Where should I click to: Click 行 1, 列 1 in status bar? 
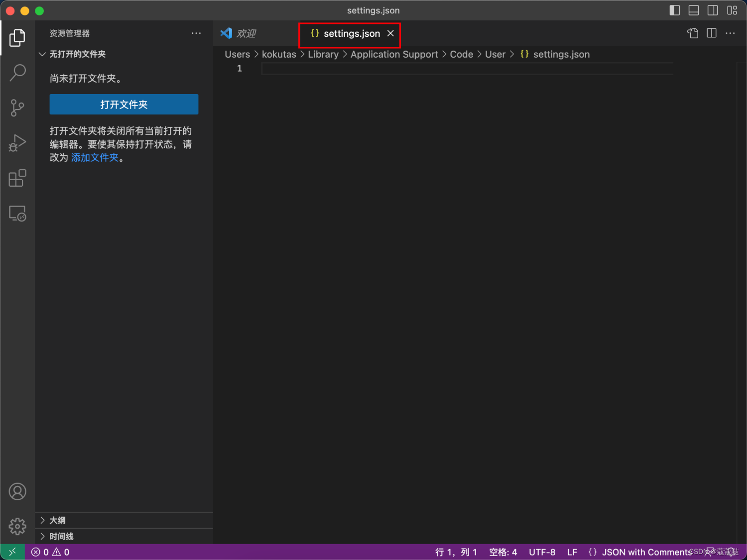[x=456, y=552]
